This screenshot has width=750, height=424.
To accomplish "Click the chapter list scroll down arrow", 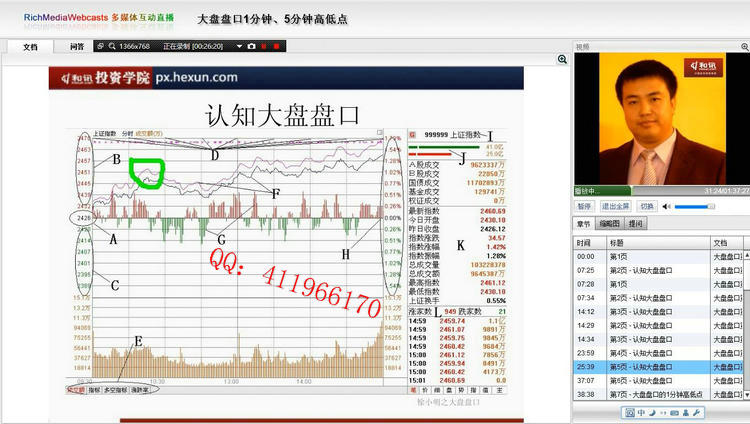I will 747,396.
